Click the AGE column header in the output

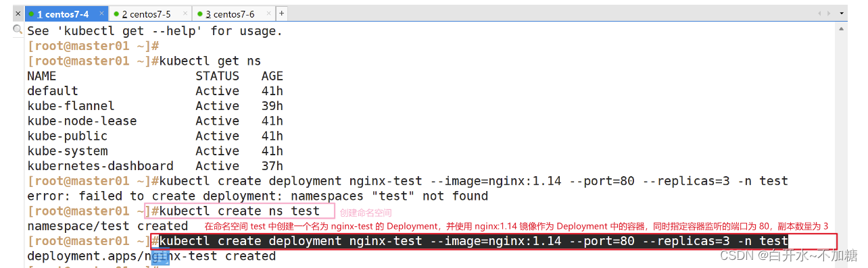(272, 76)
